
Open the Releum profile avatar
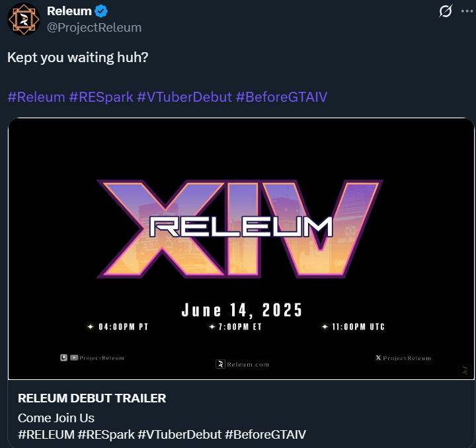point(24,19)
